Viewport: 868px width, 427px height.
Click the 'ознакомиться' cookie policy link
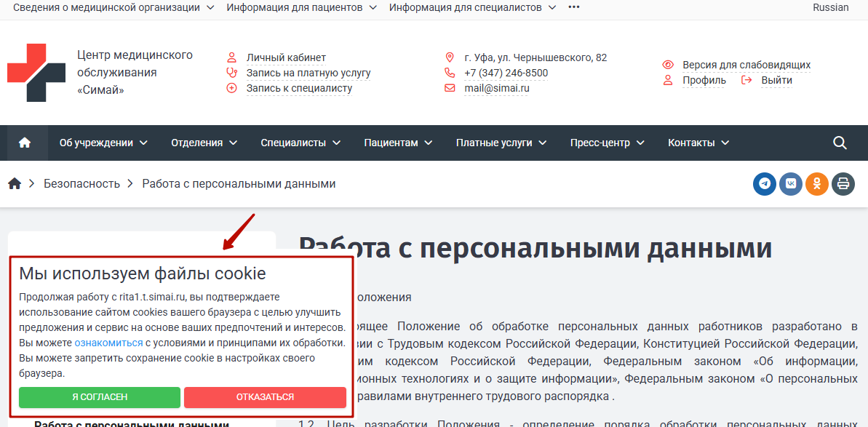(108, 343)
